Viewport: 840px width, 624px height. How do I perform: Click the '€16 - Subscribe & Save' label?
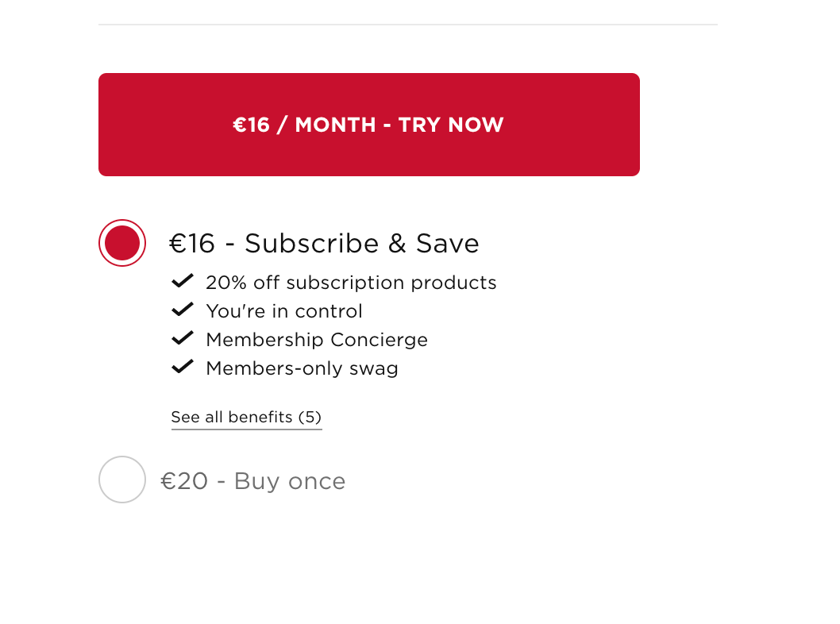[x=324, y=243]
